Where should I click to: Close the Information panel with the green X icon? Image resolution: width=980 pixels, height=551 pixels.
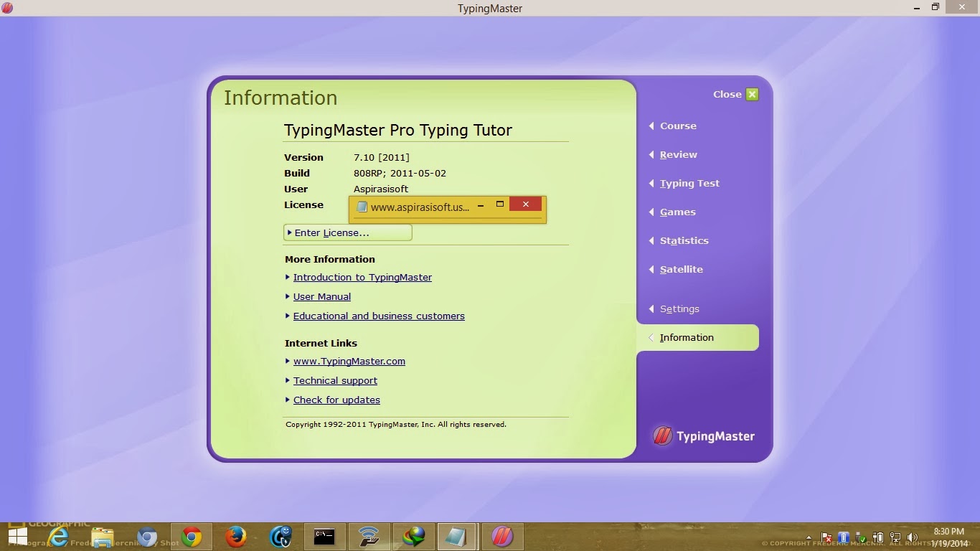pos(752,94)
